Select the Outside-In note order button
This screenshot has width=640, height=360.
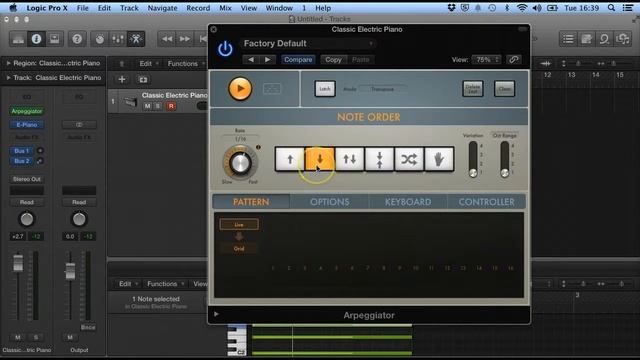(379, 159)
